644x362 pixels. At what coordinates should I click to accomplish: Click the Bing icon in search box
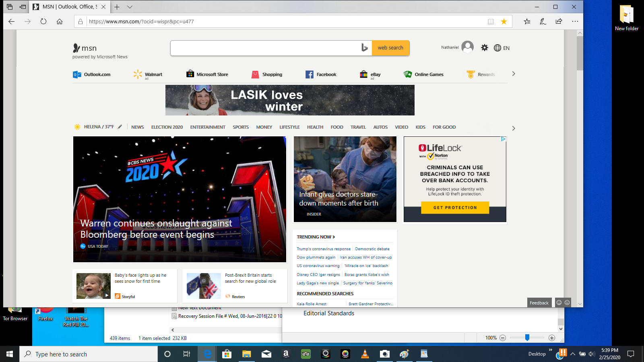pyautogui.click(x=365, y=47)
